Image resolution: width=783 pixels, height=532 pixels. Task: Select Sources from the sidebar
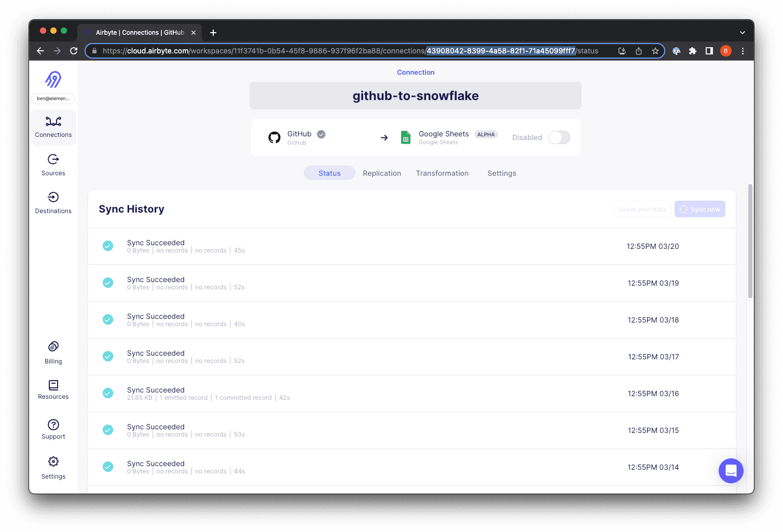coord(53,165)
